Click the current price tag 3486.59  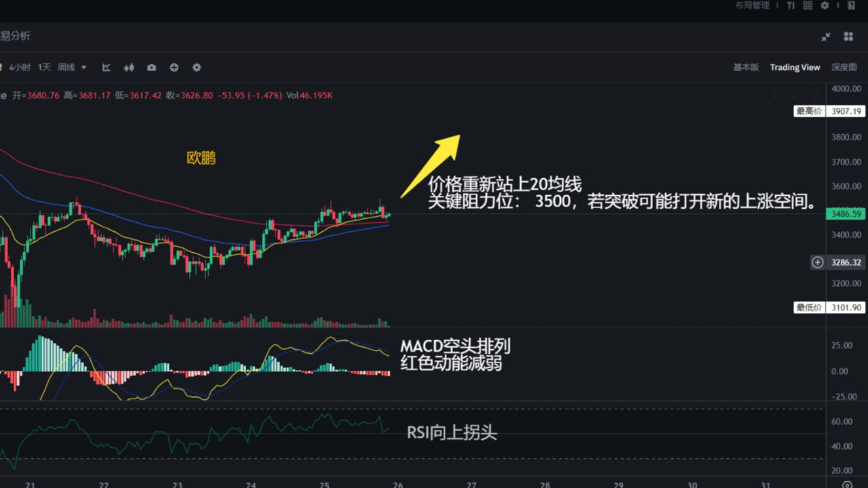point(846,213)
